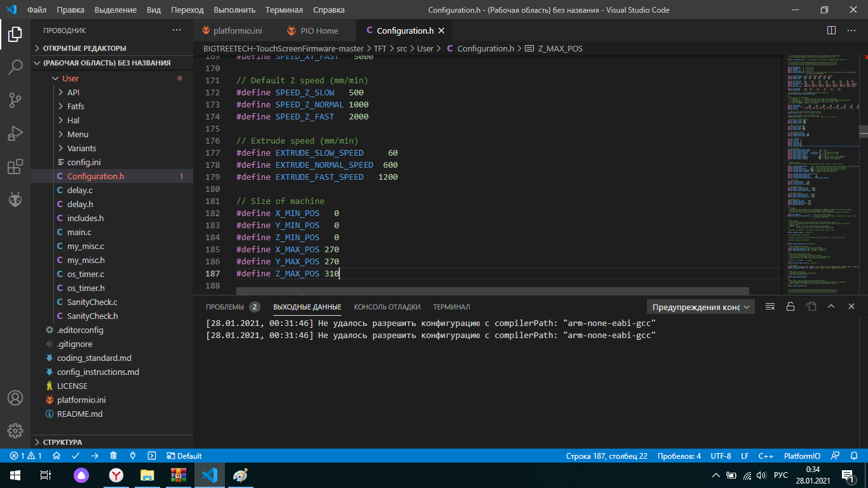Expand the СТРУКТУРА outline section
868x488 pixels.
pyautogui.click(x=62, y=442)
